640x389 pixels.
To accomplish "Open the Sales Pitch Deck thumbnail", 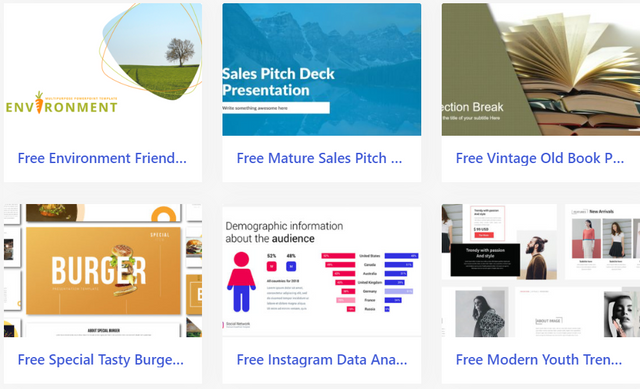I will (x=322, y=69).
